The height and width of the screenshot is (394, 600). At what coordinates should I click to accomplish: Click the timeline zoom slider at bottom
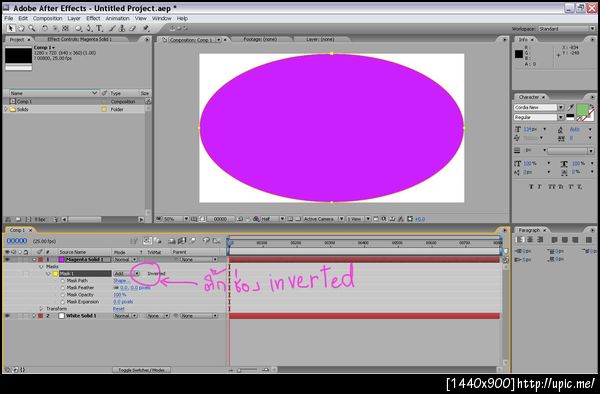tap(247, 370)
